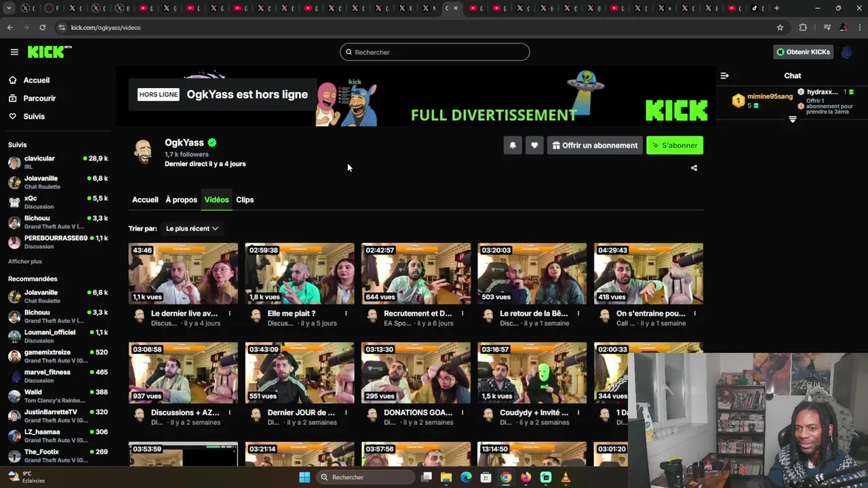
Task: Open Firefox from taskbar
Action: tap(526, 477)
